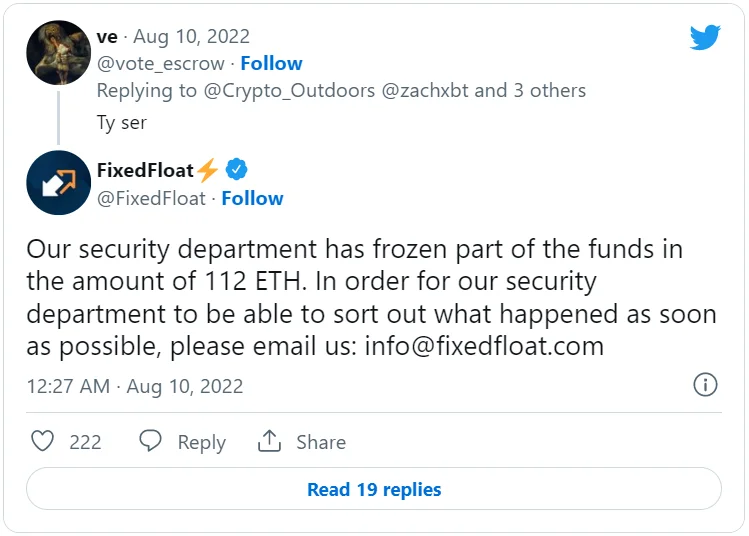Click FixedFloat's verified badge
The image size is (749, 536).
point(236,169)
